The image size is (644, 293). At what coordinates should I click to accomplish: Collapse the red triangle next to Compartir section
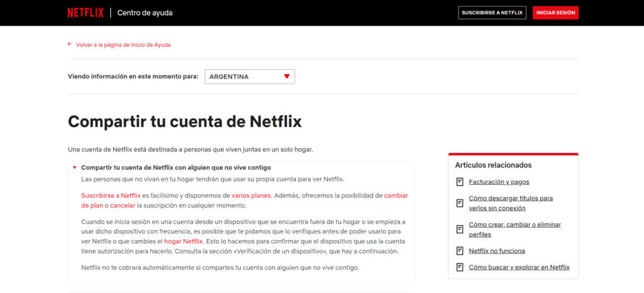pos(75,168)
